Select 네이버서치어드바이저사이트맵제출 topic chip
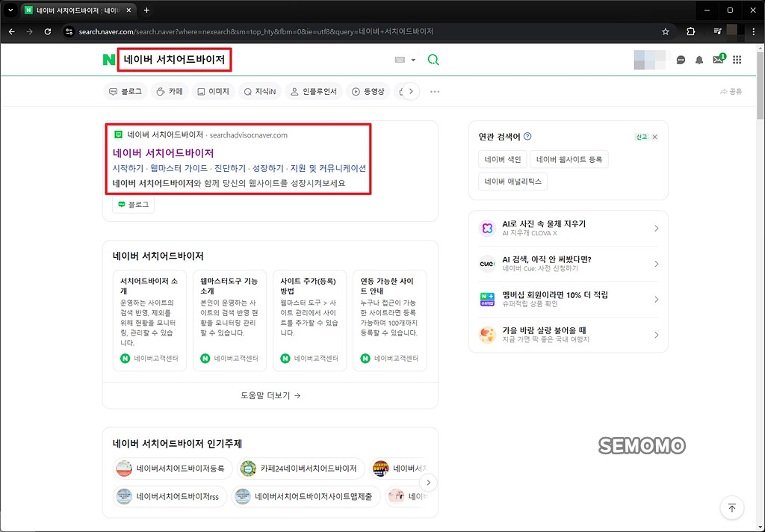765x532 pixels. [x=306, y=497]
